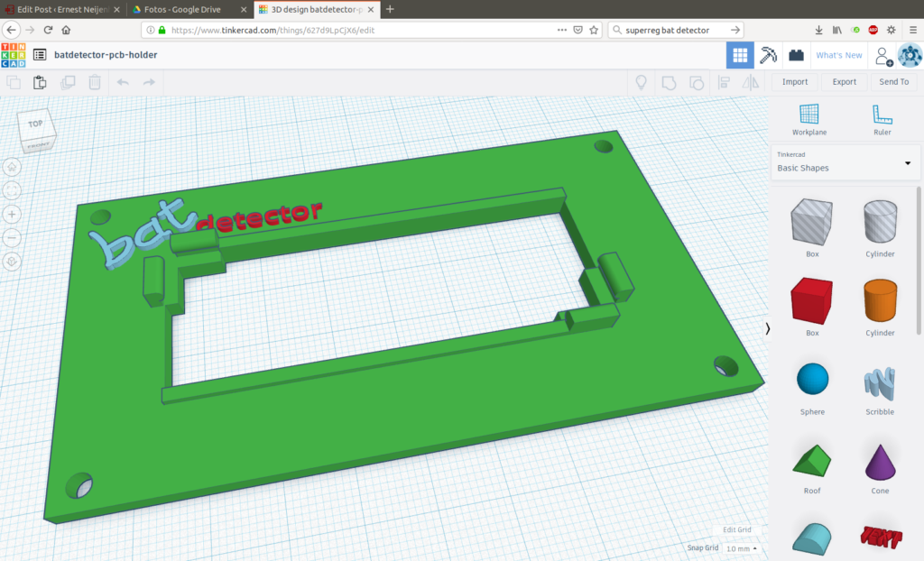The width and height of the screenshot is (924, 561).
Task: Click Home view button
Action: [x=13, y=167]
